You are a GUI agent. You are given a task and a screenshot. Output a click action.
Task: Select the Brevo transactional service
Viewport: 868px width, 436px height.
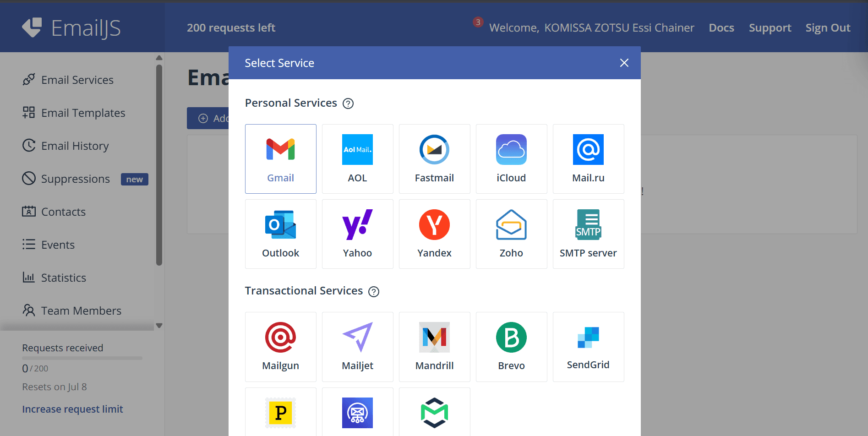(511, 346)
